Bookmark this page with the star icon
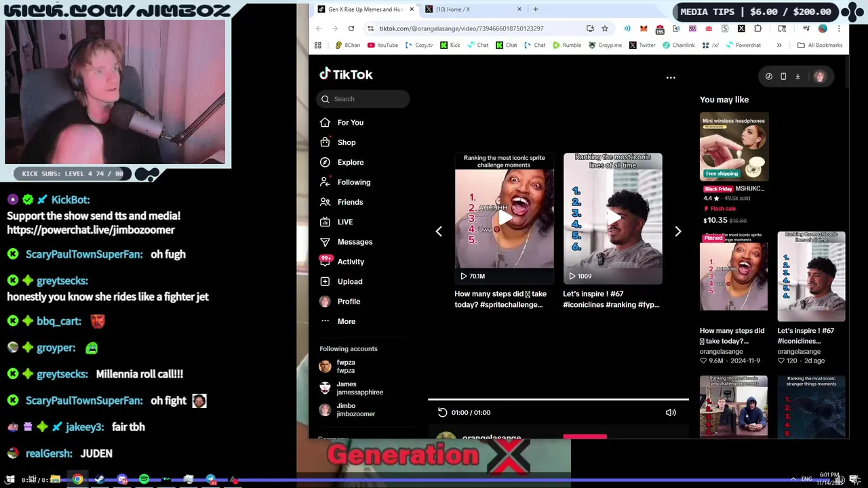This screenshot has height=488, width=868. [x=605, y=28]
